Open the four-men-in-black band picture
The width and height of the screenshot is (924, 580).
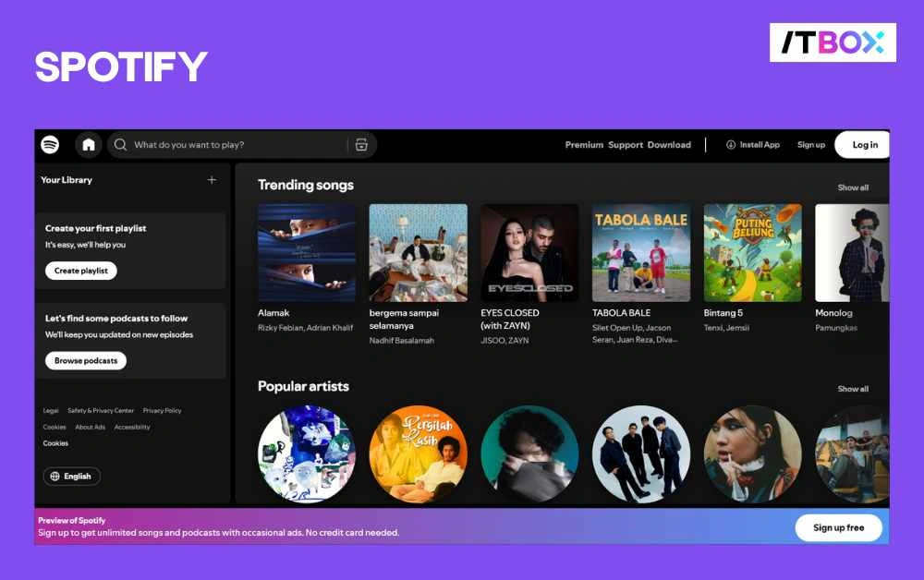click(641, 454)
